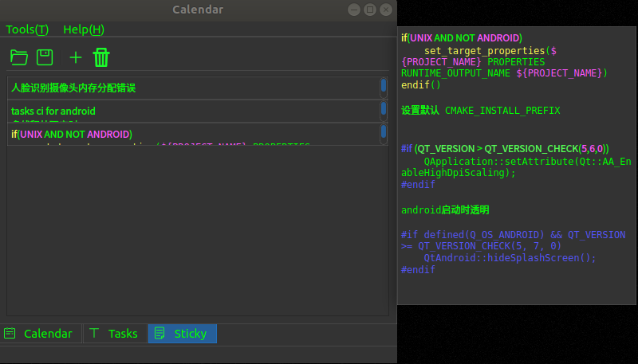Click the Calendar tab notepad icon
This screenshot has height=364, width=638.
tap(10, 334)
